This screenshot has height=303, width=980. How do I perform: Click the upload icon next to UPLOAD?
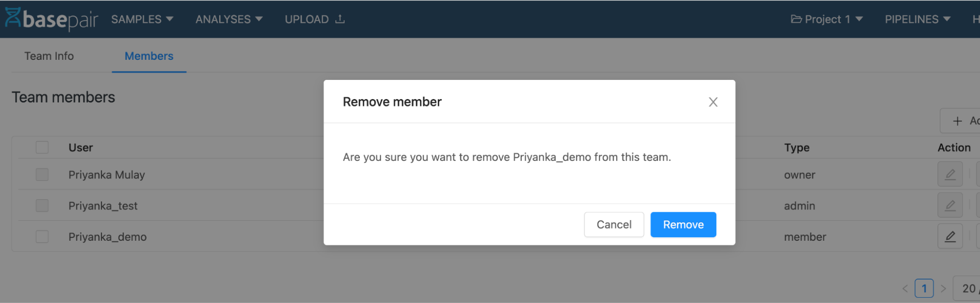pyautogui.click(x=340, y=19)
